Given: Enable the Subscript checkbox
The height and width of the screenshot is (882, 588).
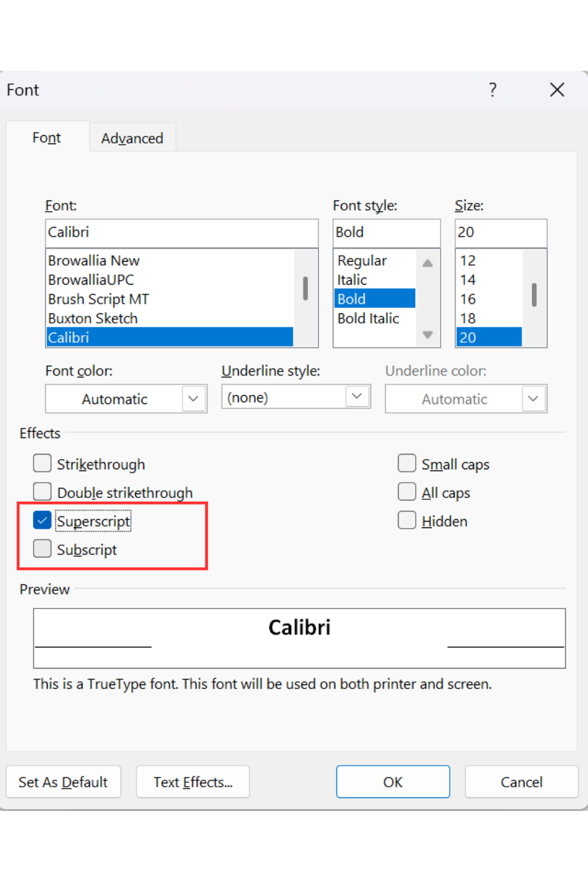Looking at the screenshot, I should (x=42, y=549).
